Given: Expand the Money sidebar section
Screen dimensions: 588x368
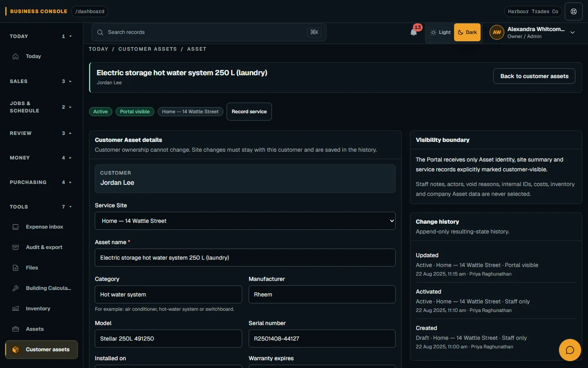Looking at the screenshot, I should point(41,158).
